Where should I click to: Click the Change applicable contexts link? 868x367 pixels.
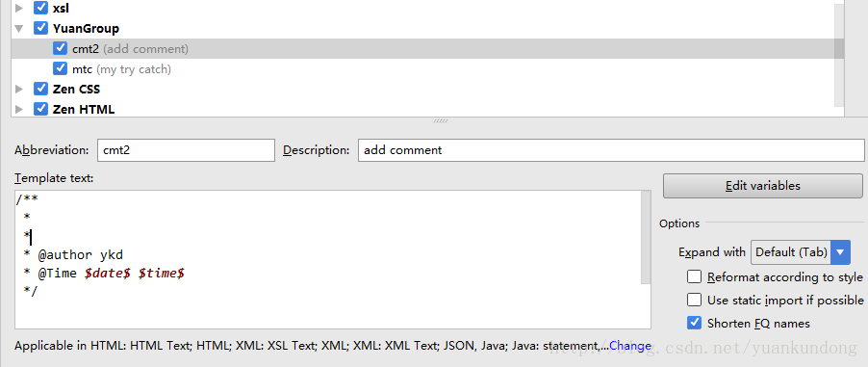[x=630, y=346]
